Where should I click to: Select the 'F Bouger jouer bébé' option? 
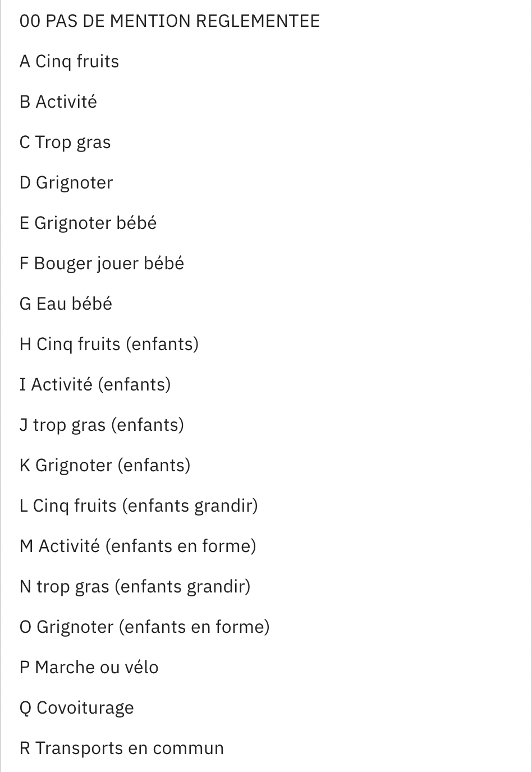102,264
